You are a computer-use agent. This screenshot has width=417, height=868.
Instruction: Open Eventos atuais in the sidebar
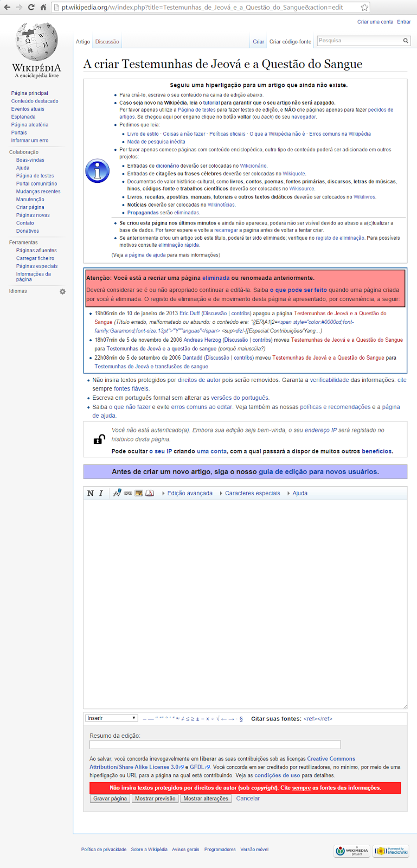(x=28, y=109)
